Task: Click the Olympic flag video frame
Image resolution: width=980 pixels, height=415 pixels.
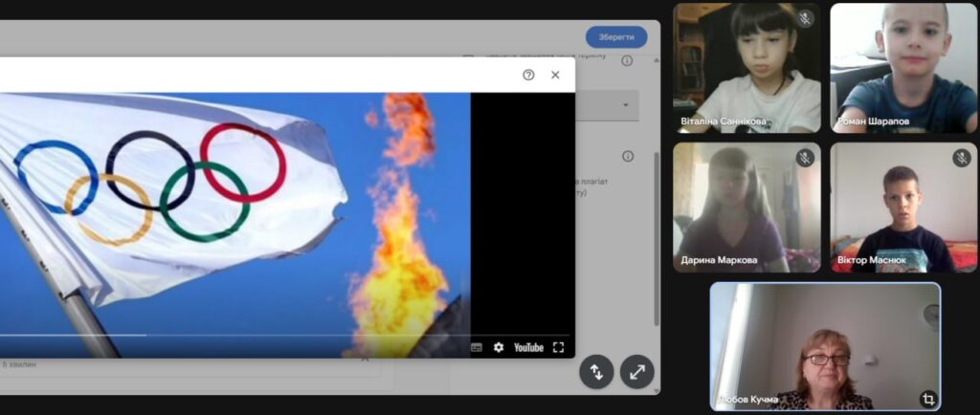Action: click(235, 225)
